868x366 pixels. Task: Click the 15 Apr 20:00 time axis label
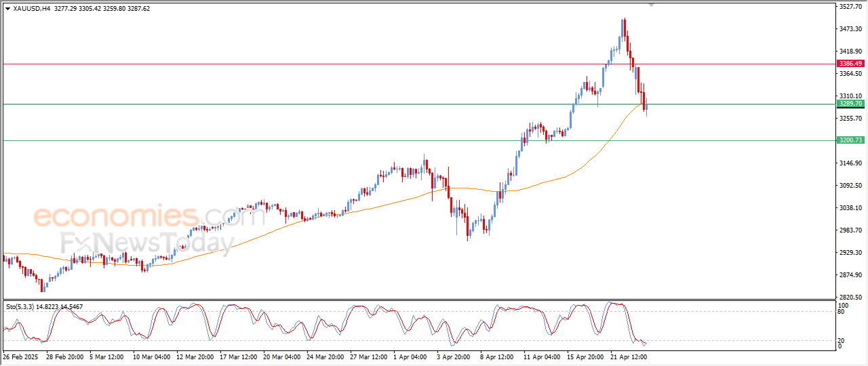[x=587, y=356]
